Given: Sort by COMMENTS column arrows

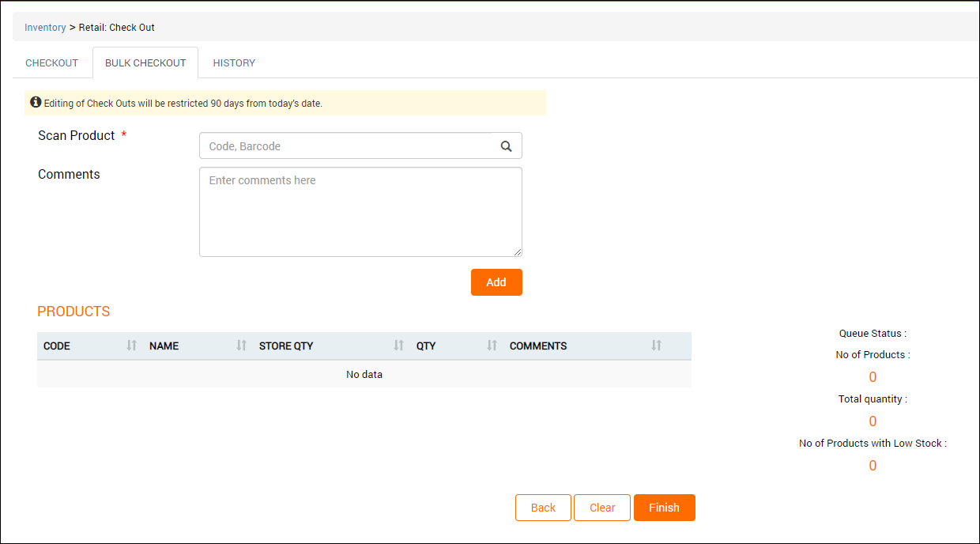Looking at the screenshot, I should (x=656, y=346).
